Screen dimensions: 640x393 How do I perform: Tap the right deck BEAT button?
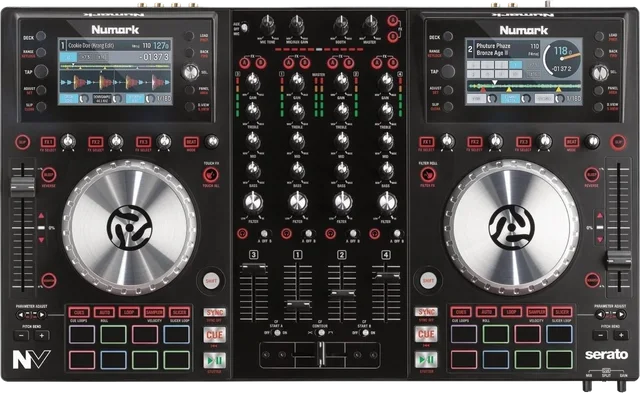click(x=571, y=142)
